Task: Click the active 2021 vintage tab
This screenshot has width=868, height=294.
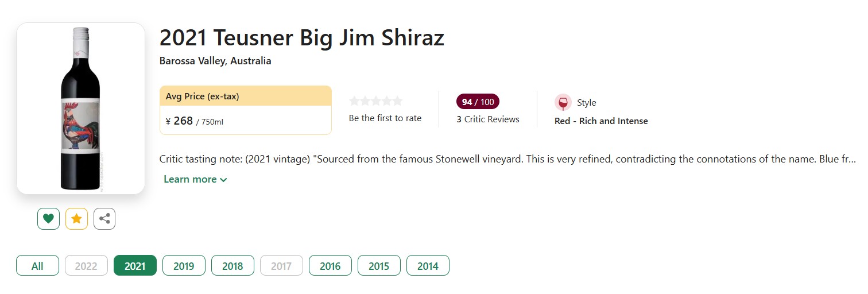Action: [x=135, y=266]
